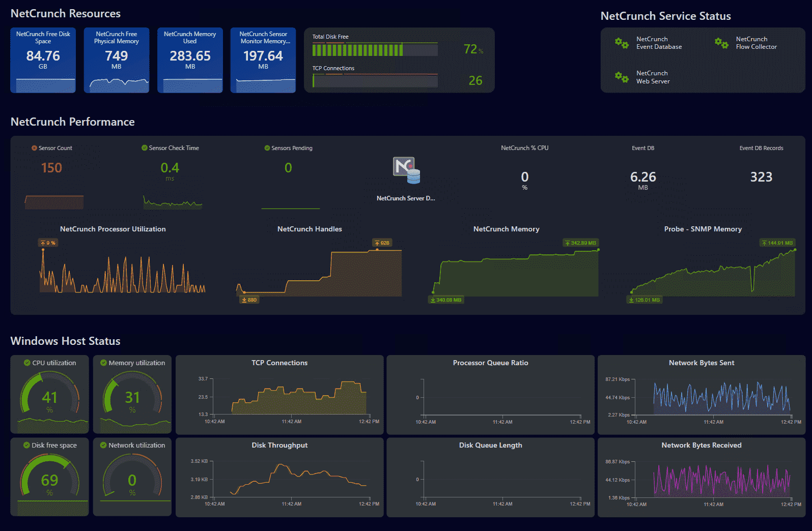Viewport: 812px width, 531px height.
Task: Open the NetCrunch Memory Used tile
Action: 190,60
